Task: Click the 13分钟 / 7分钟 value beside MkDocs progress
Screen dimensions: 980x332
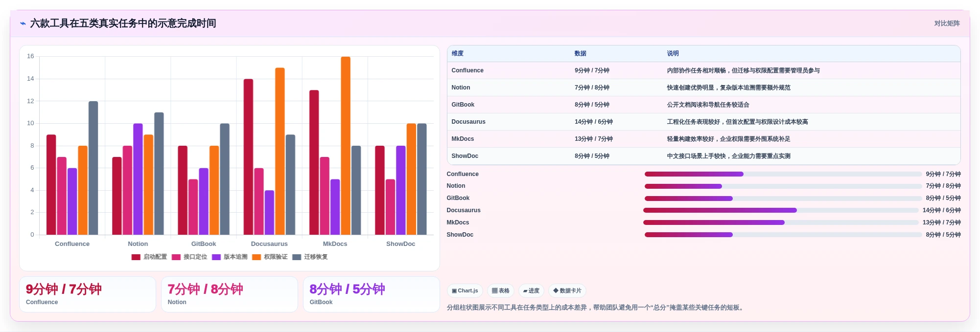Action: pos(941,222)
